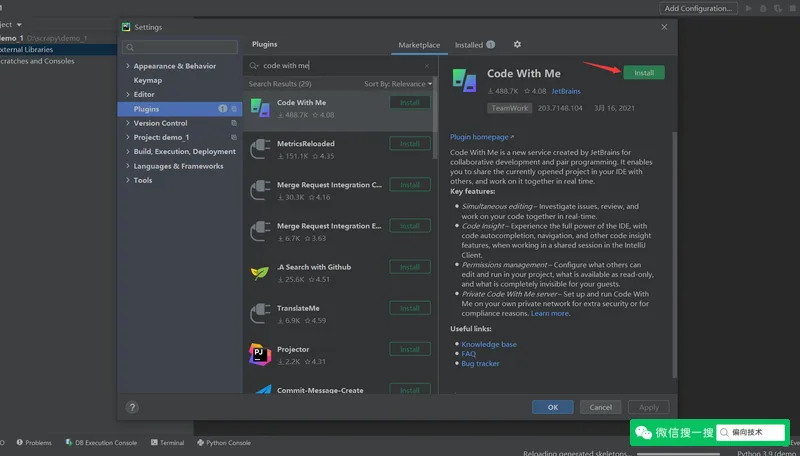Screen dimensions: 800x456
Task: Open the Bug tracker link
Action: click(x=480, y=363)
